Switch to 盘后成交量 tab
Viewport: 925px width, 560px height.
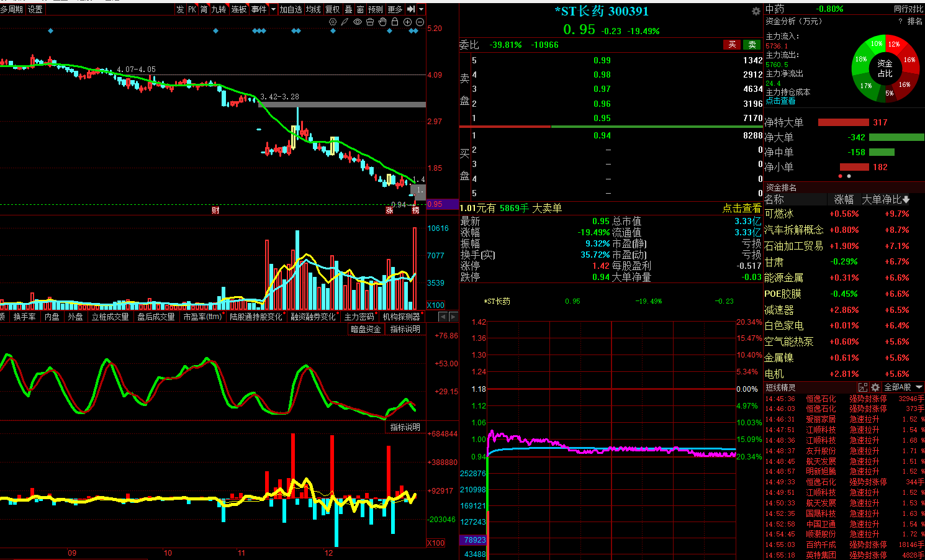pyautogui.click(x=156, y=317)
